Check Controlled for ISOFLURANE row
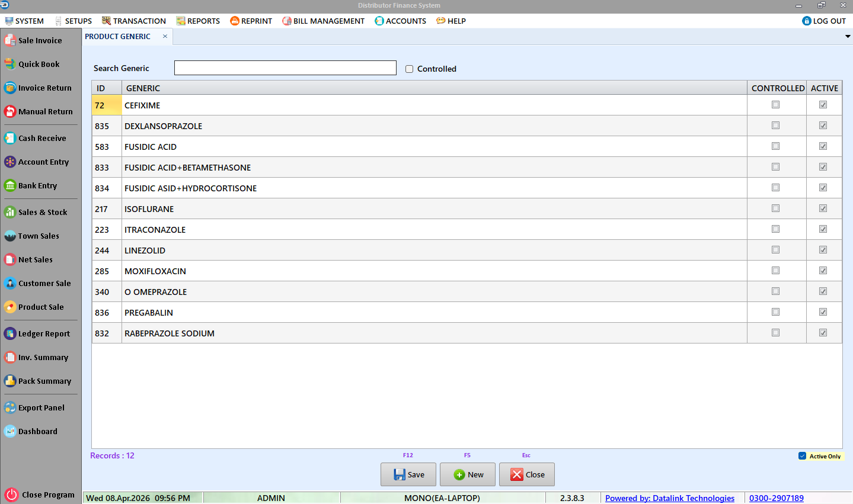The width and height of the screenshot is (853, 504). [775, 208]
